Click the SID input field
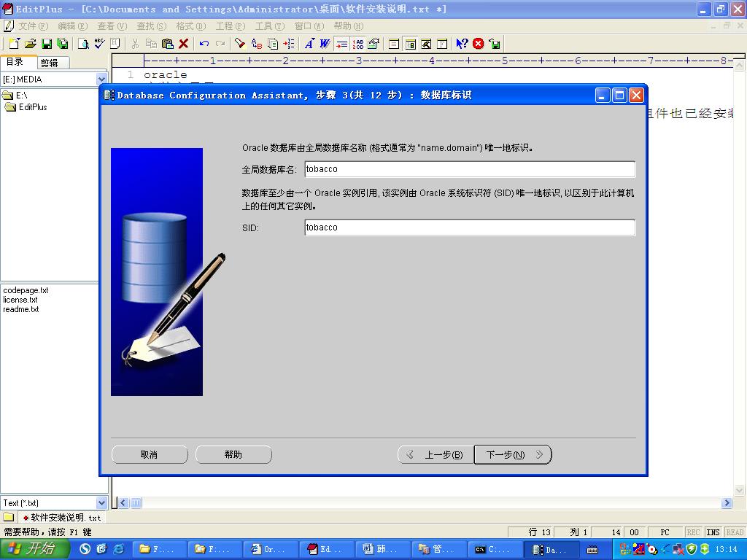The height and width of the screenshot is (560, 747). click(x=469, y=227)
